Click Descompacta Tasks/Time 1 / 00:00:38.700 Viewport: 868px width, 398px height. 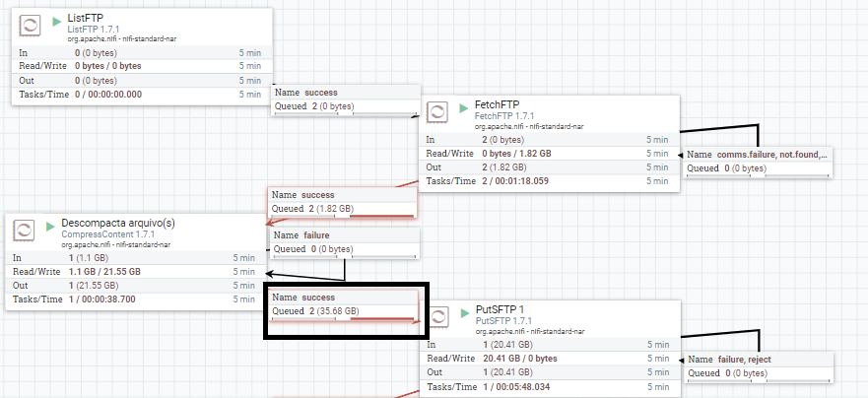click(x=101, y=299)
